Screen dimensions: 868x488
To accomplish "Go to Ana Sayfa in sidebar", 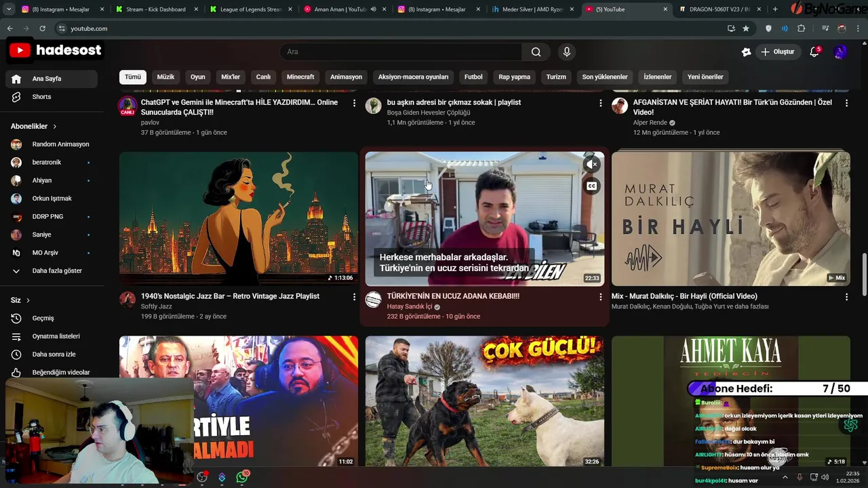I will pos(52,79).
